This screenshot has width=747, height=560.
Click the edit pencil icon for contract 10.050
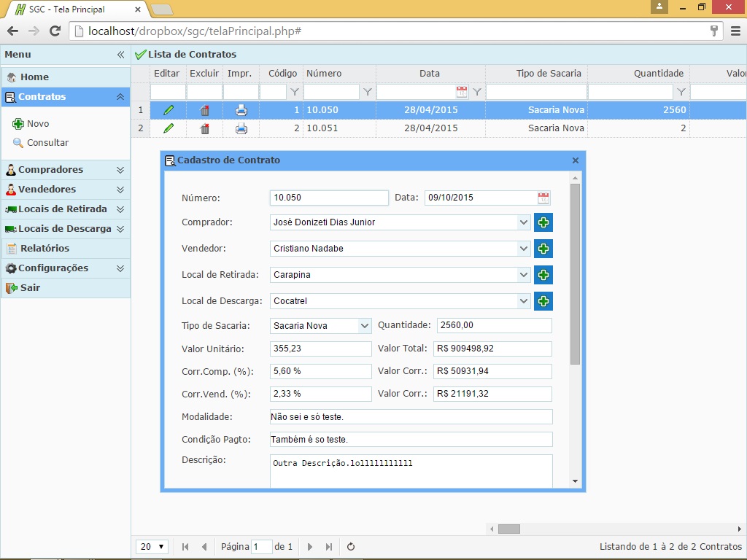pos(169,110)
